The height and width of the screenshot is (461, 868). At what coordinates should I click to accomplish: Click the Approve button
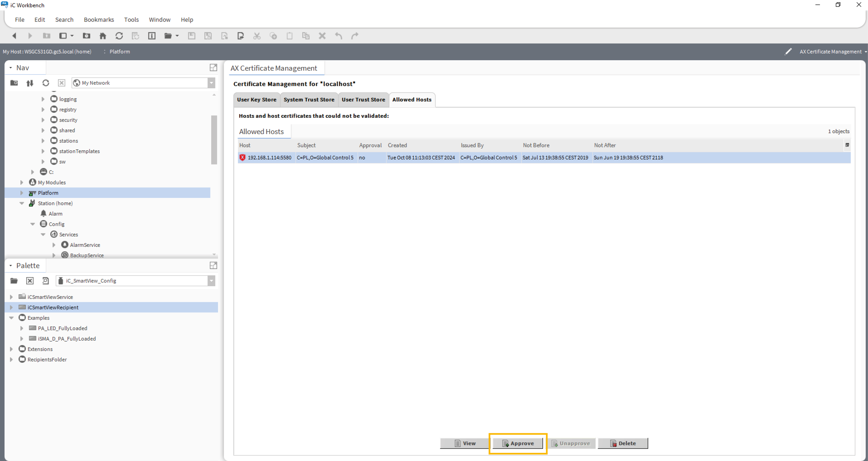[x=518, y=443]
